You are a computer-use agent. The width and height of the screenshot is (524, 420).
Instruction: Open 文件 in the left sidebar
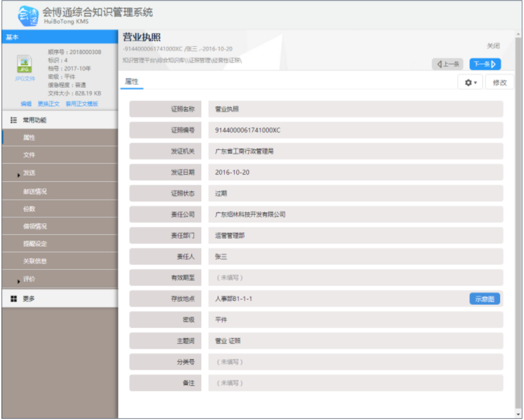tap(29, 155)
